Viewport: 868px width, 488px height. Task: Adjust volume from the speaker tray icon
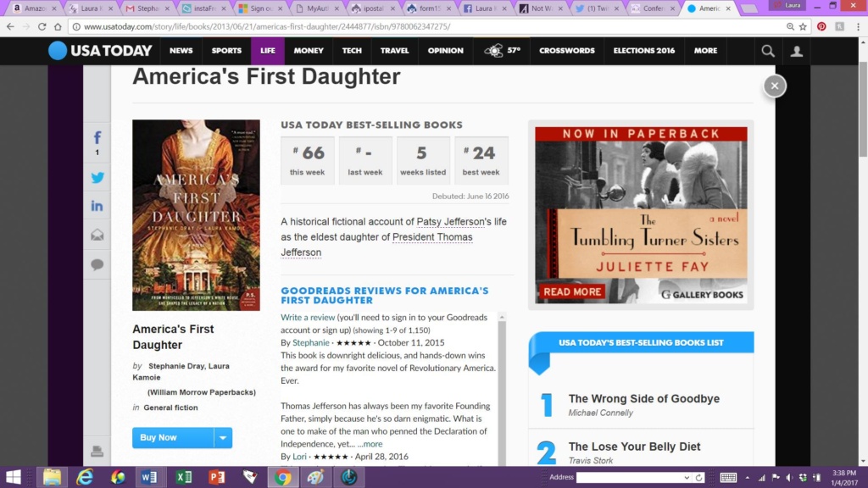tap(789, 478)
